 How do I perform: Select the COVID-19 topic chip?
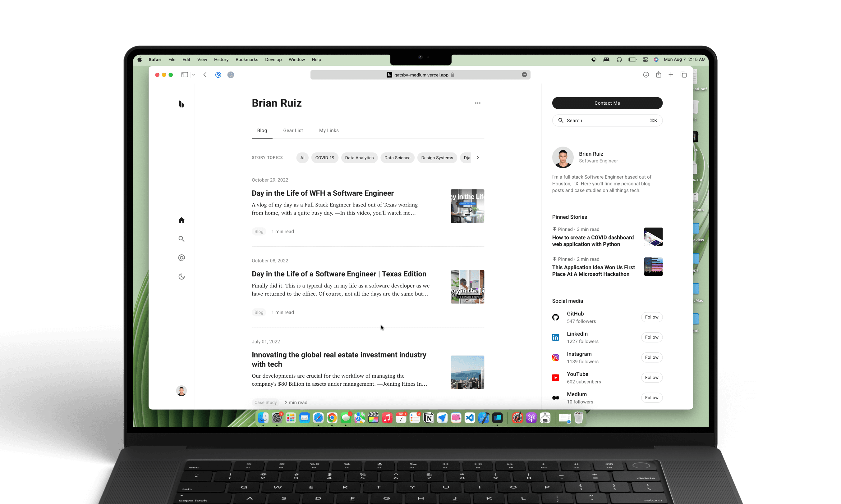(324, 157)
